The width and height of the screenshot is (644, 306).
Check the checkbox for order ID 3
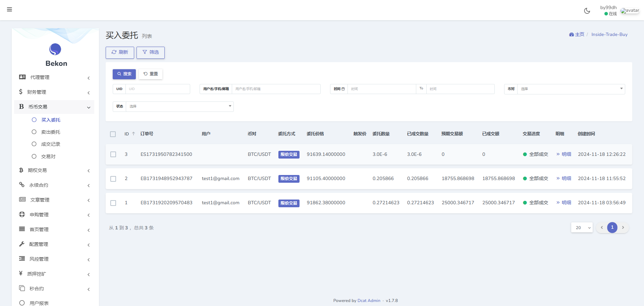pos(113,155)
